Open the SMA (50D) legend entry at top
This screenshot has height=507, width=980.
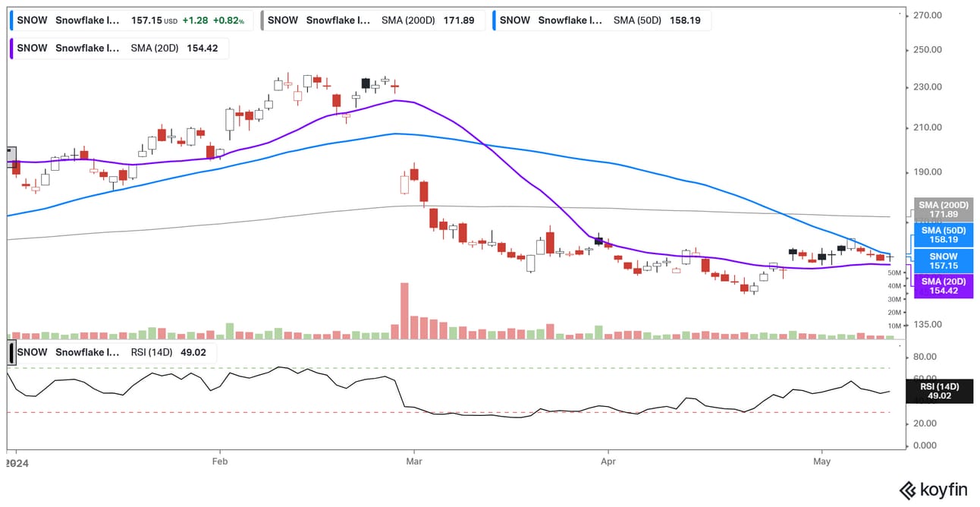[x=602, y=20]
